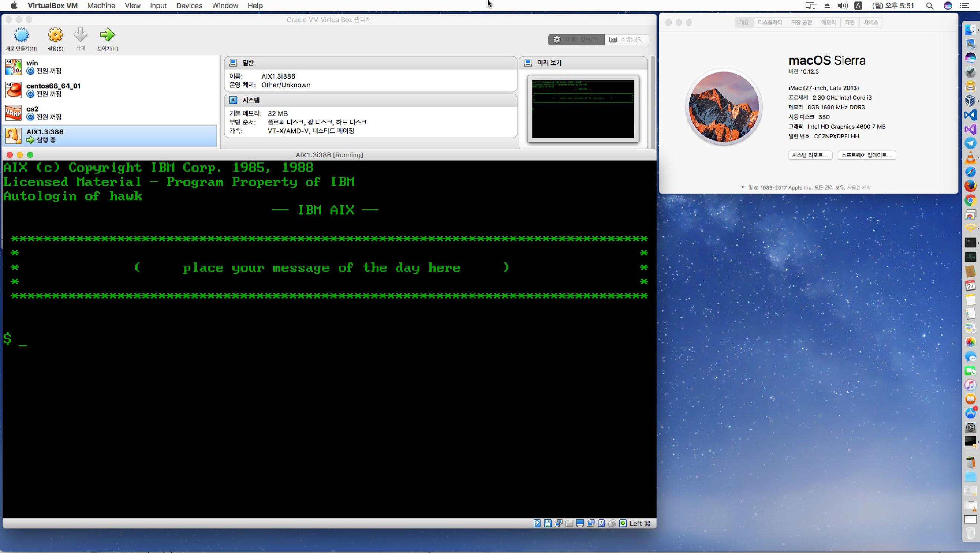Toggle the Snapshots (스냅샷) view button
Screen dimensions: 980x553
coord(626,39)
